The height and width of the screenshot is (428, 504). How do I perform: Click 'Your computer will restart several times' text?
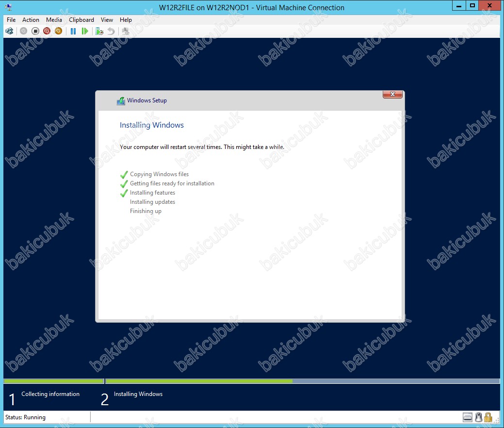202,147
